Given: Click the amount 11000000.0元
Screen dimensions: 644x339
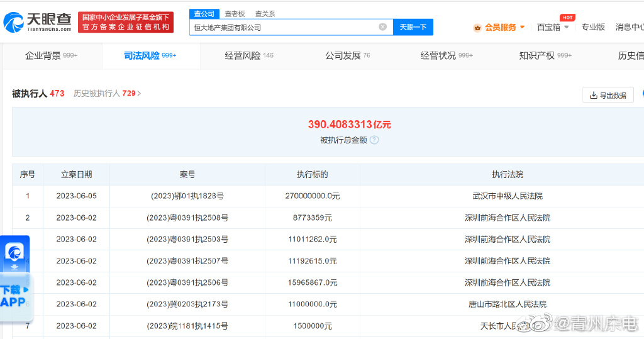Looking at the screenshot, I should click(x=313, y=304).
